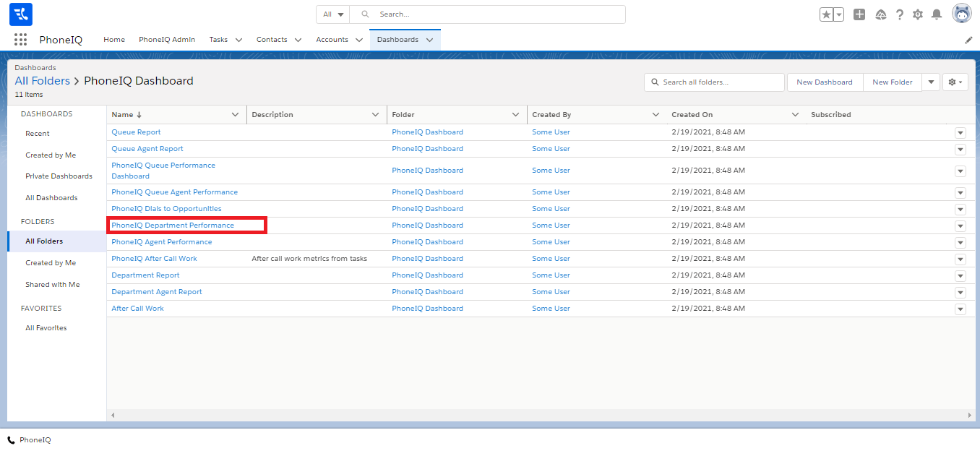The image size is (980, 451).
Task: Expand the Tasks tab chevron
Action: point(239,40)
